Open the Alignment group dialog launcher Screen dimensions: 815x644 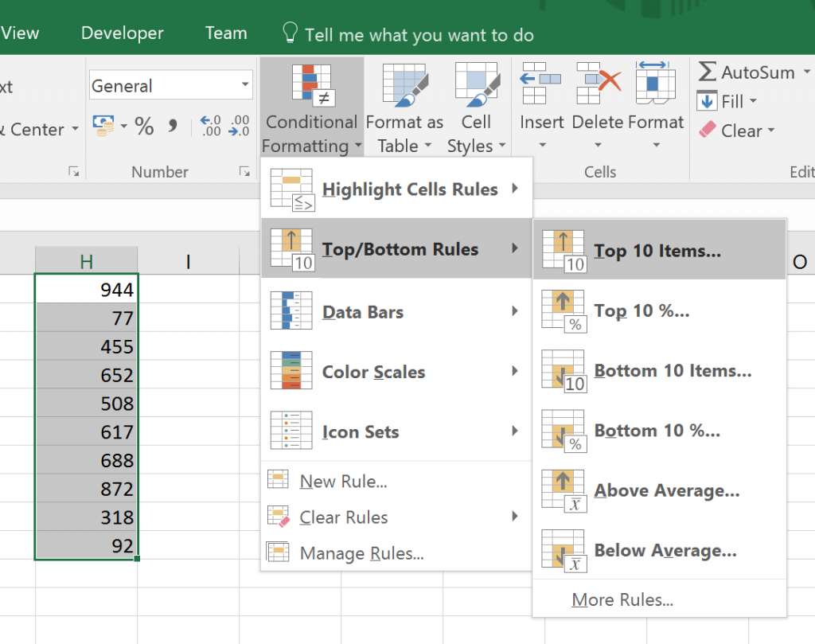74,171
